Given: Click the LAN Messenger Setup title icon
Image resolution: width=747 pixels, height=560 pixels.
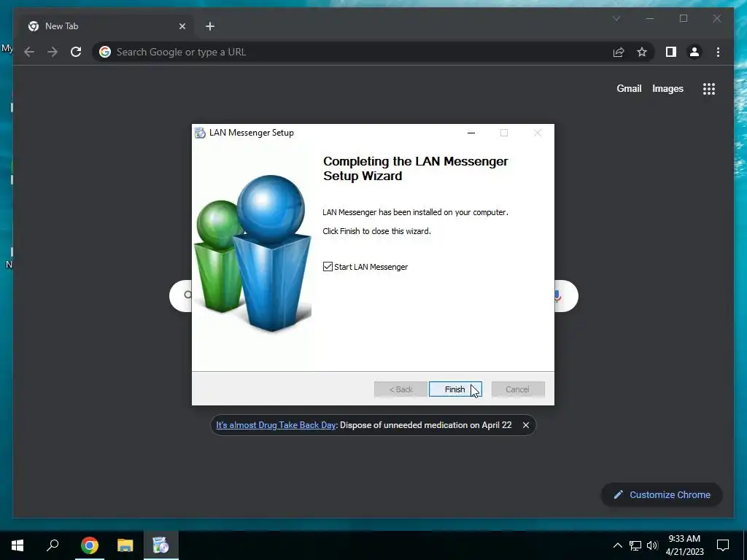Looking at the screenshot, I should tap(200, 133).
